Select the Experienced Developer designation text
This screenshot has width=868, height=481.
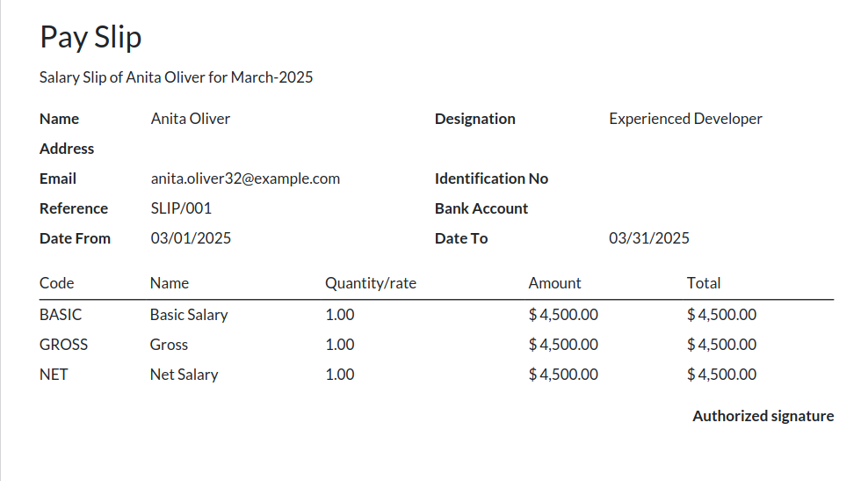[x=685, y=119]
